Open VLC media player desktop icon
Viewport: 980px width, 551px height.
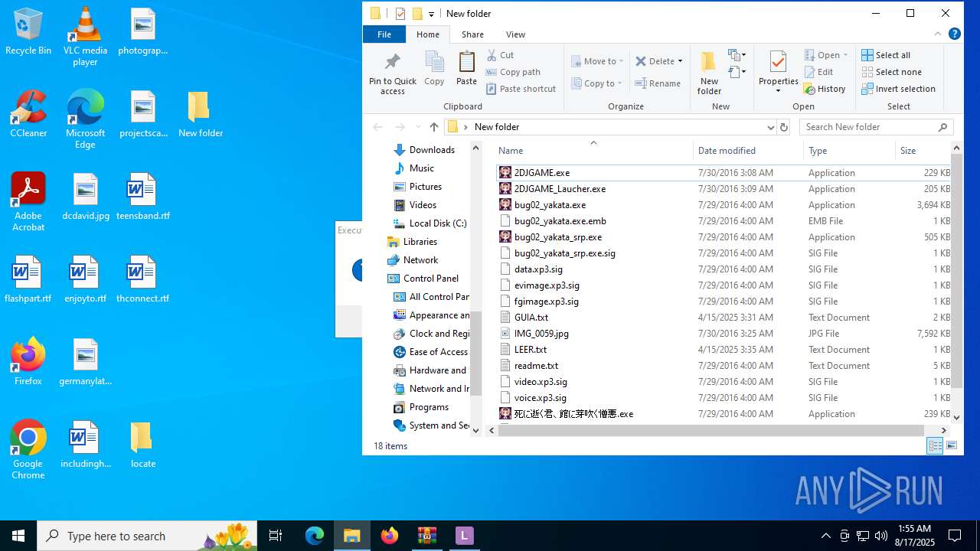coord(85,37)
